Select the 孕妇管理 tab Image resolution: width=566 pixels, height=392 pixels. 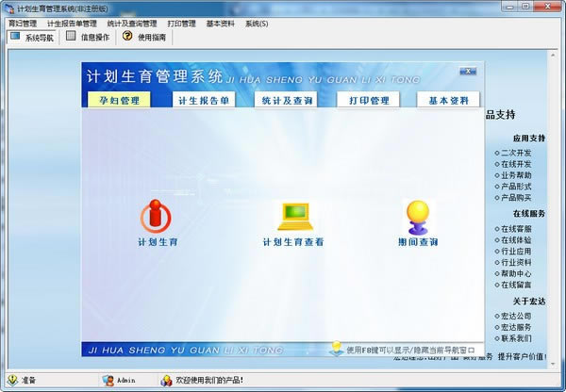[x=120, y=100]
